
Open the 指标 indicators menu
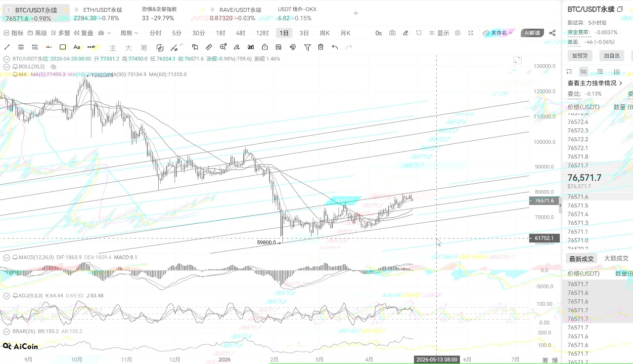[14, 33]
